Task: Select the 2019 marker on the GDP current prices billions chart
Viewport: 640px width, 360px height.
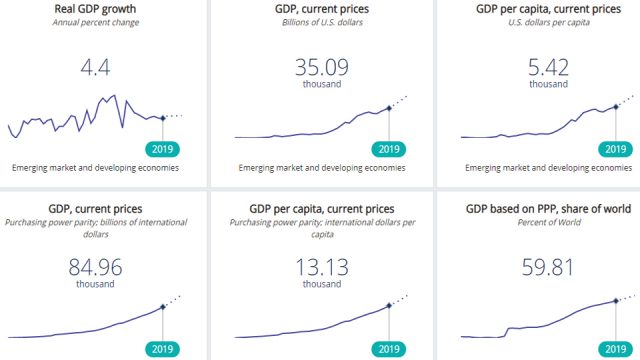Action: pyautogui.click(x=389, y=149)
